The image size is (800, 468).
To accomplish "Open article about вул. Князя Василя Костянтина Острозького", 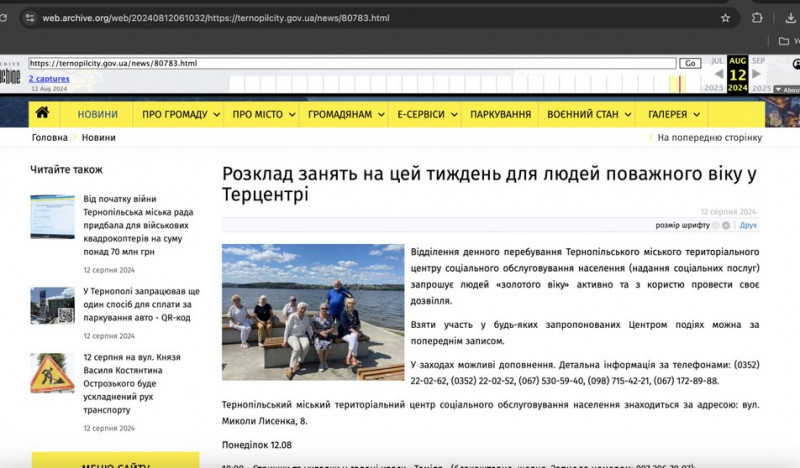I will coord(132,383).
